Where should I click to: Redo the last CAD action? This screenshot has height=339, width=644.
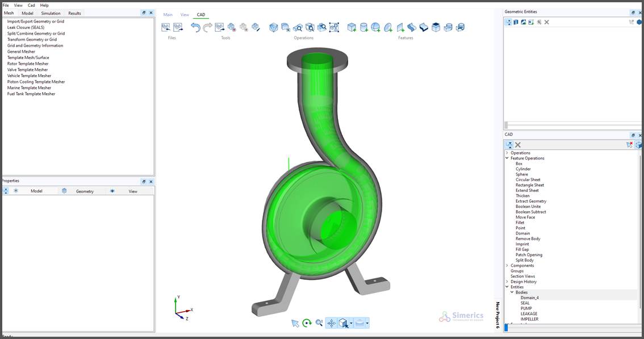coord(207,27)
